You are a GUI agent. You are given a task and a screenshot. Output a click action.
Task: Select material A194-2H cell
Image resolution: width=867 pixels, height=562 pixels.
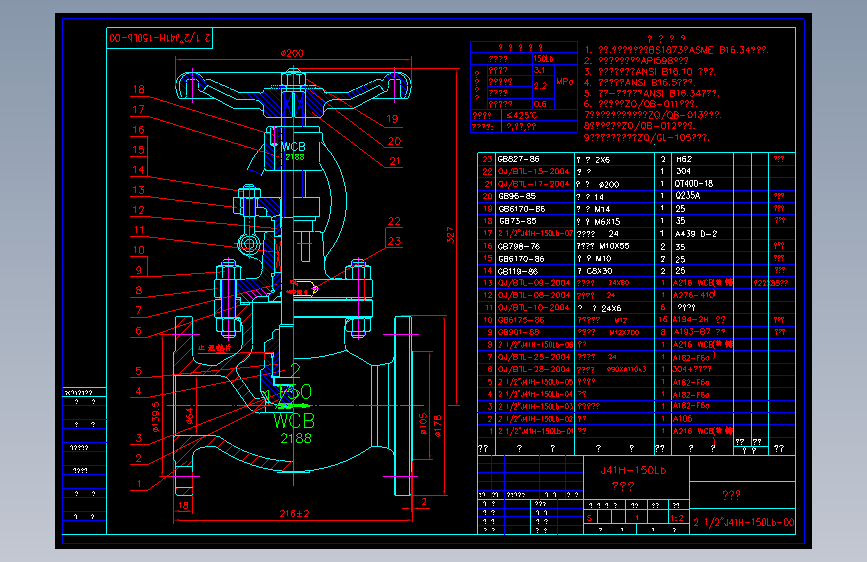[x=691, y=320]
